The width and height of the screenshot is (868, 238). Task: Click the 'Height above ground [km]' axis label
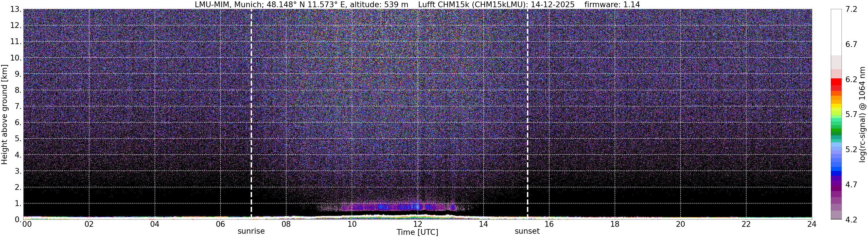[4, 114]
